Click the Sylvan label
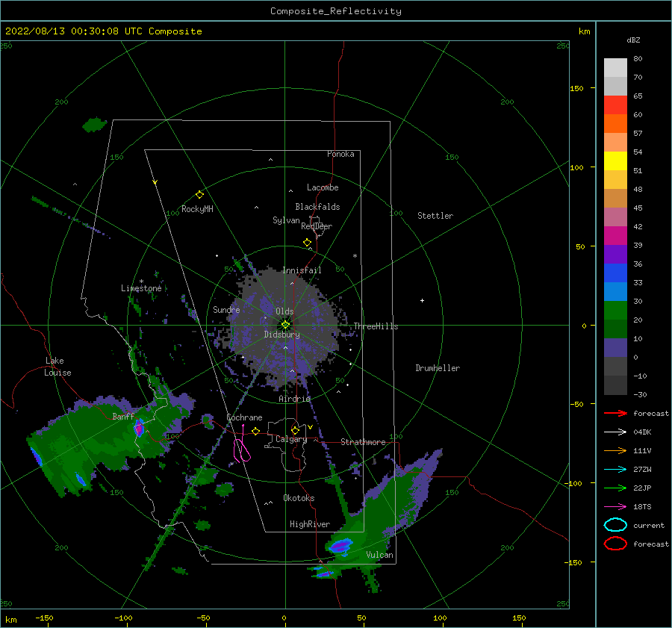Image resolution: width=672 pixels, height=628 pixels. click(x=286, y=220)
